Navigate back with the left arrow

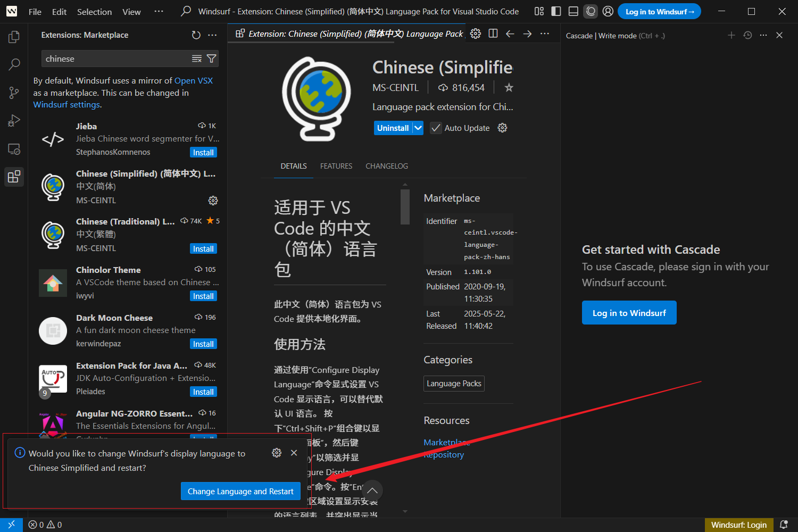point(510,34)
